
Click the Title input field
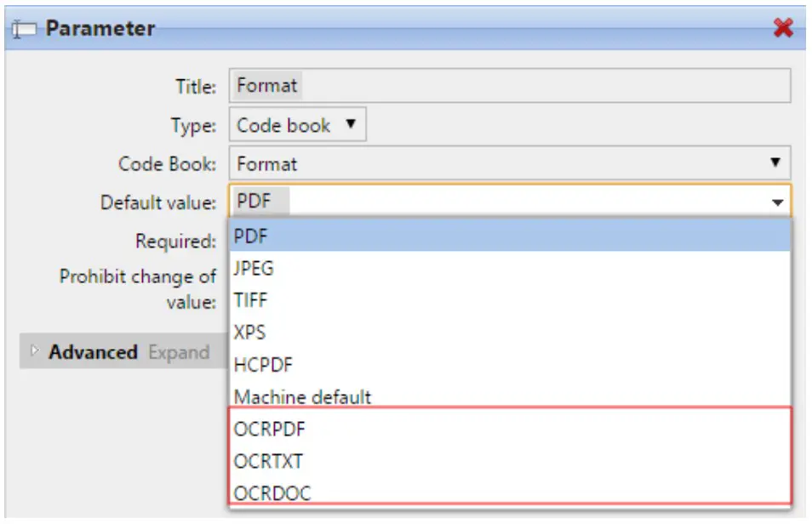(509, 86)
